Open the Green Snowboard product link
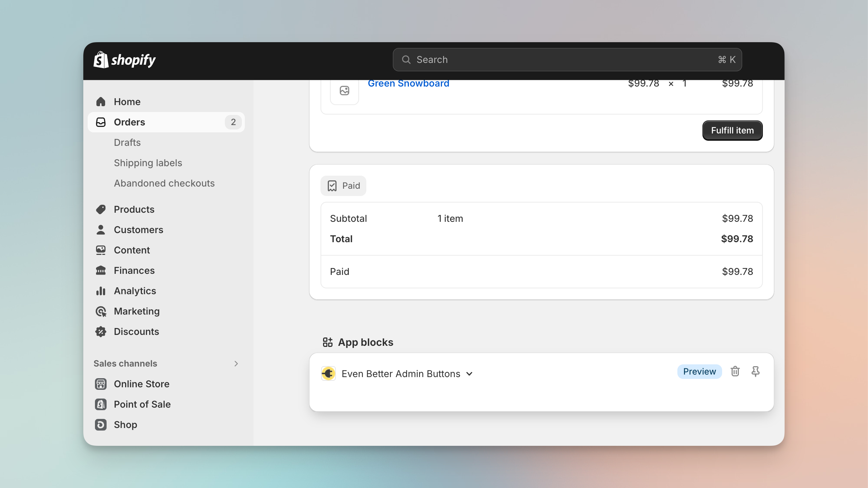 click(x=409, y=84)
